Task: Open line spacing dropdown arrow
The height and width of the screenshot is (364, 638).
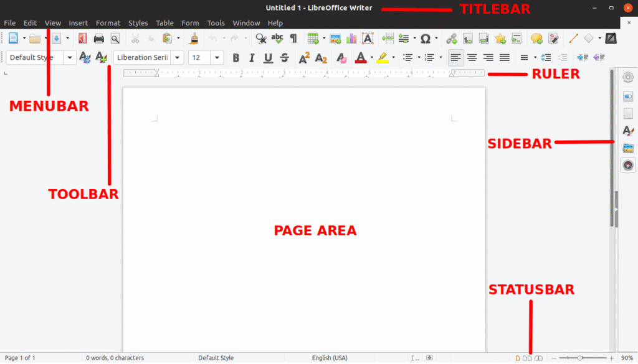Action: pos(535,58)
